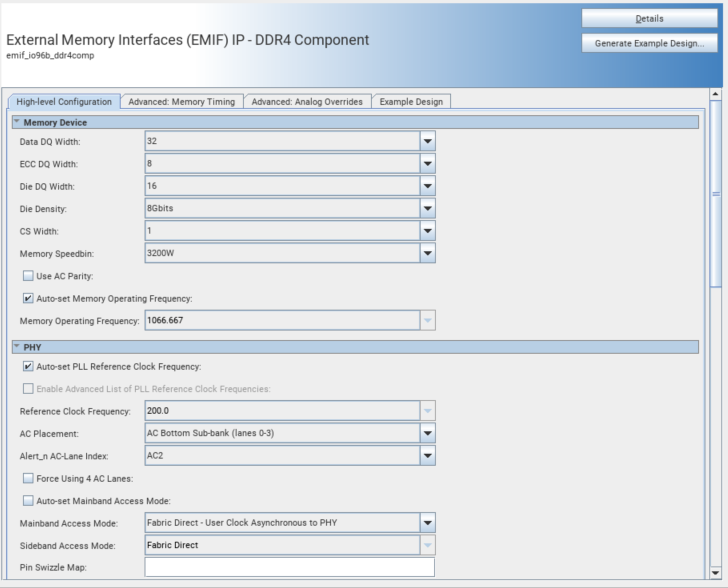Uncheck Auto-set Memory Operating Frequency
728x588 pixels.
tap(28, 298)
